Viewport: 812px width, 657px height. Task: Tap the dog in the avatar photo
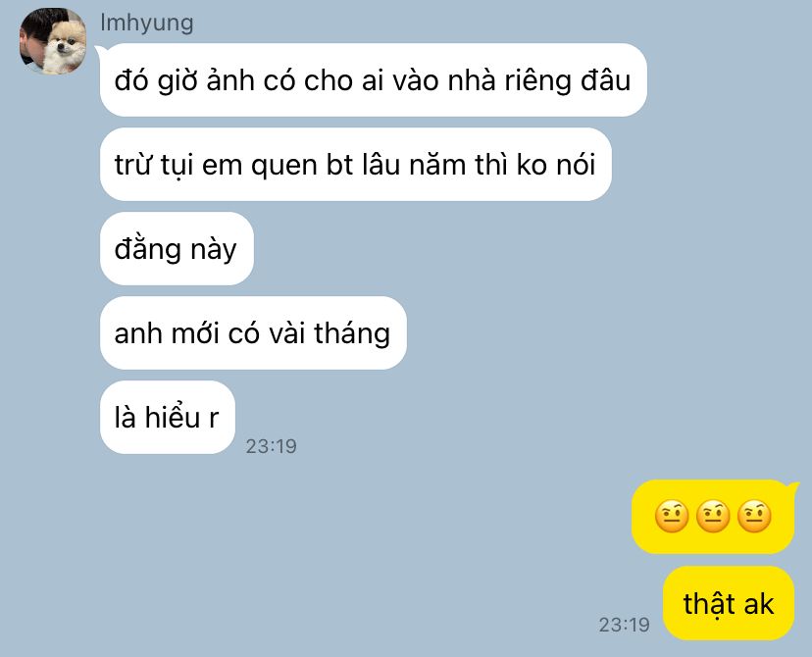65,48
